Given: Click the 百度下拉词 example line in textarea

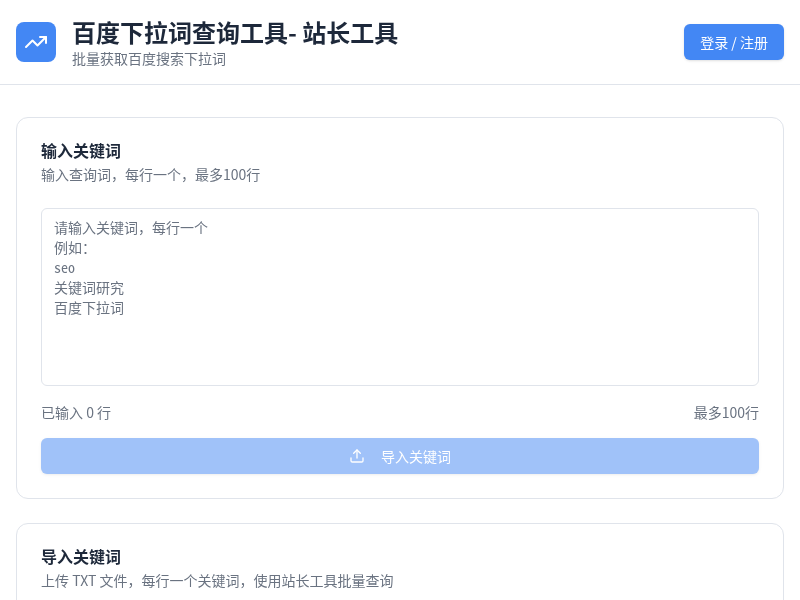Looking at the screenshot, I should (x=89, y=308).
